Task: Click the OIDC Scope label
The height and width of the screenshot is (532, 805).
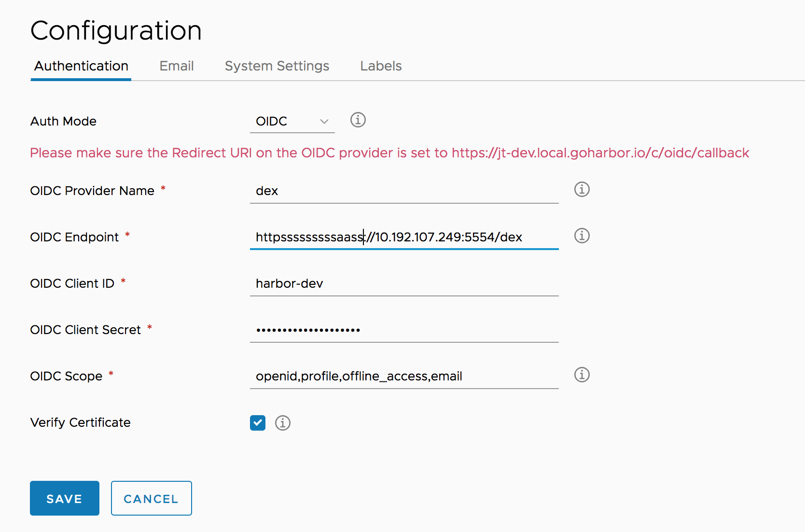Action: click(x=66, y=376)
